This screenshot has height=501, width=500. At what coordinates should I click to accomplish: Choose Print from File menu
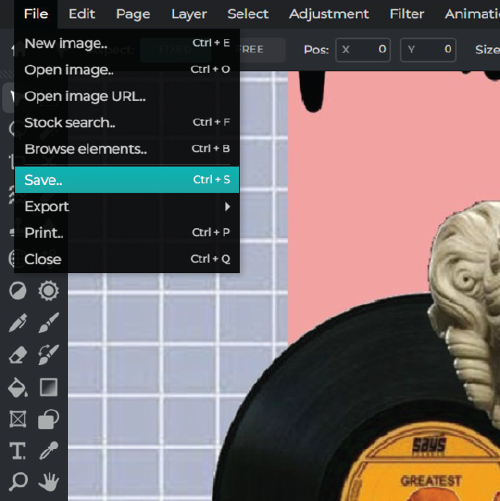coord(127,232)
